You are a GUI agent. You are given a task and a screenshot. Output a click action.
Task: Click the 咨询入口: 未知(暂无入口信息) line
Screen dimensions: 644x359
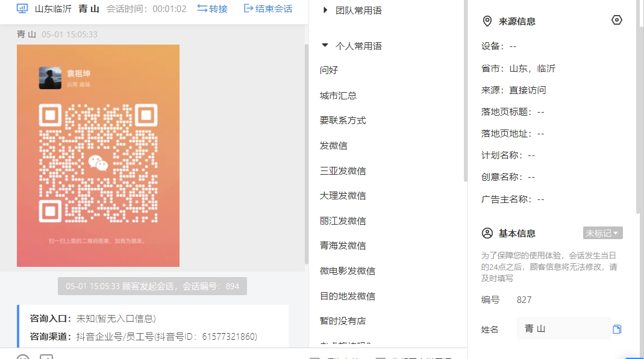coord(93,319)
